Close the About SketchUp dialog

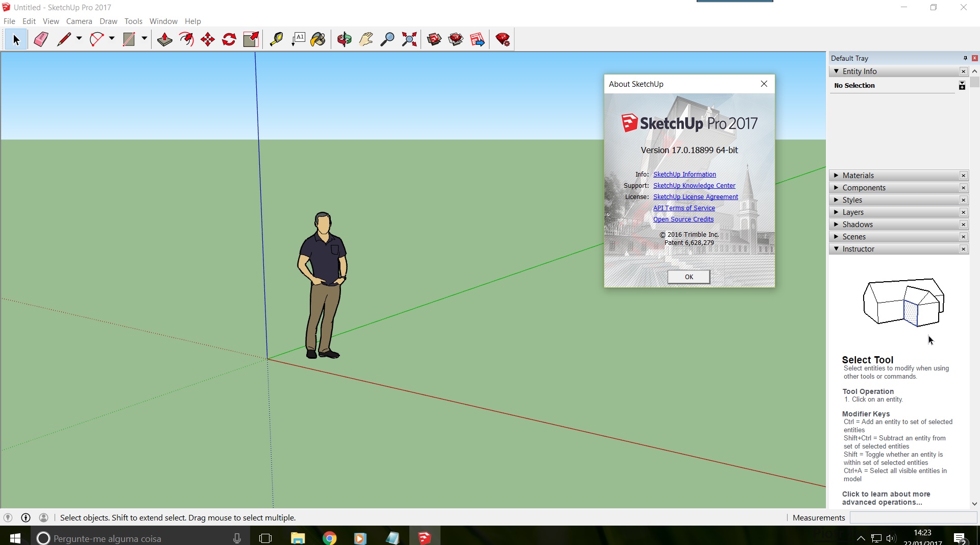click(764, 84)
